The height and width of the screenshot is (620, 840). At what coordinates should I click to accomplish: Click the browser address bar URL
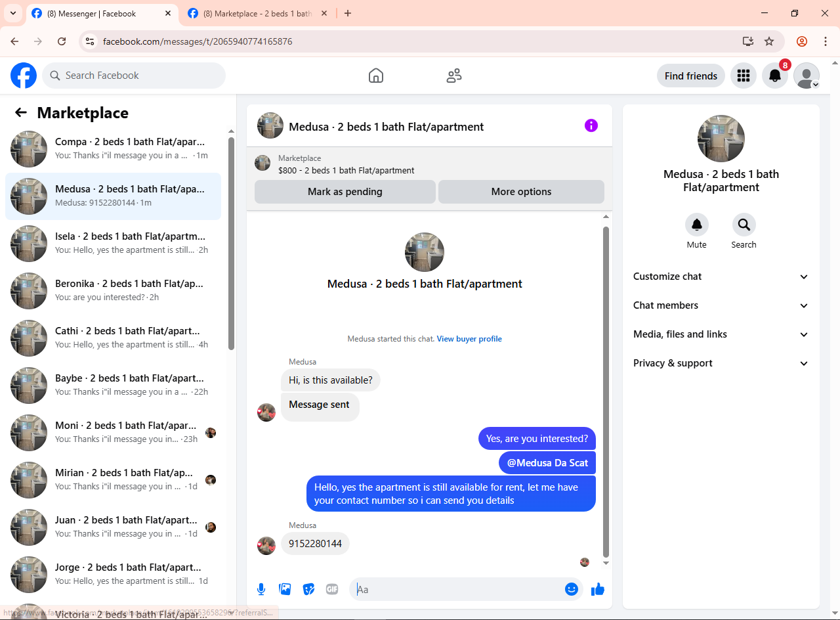pos(198,41)
